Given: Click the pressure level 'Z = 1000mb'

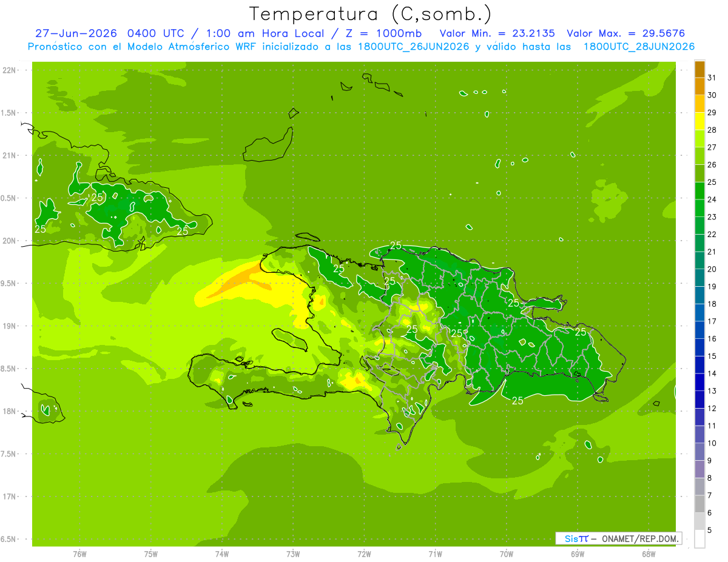Looking at the screenshot, I should click(x=385, y=33).
